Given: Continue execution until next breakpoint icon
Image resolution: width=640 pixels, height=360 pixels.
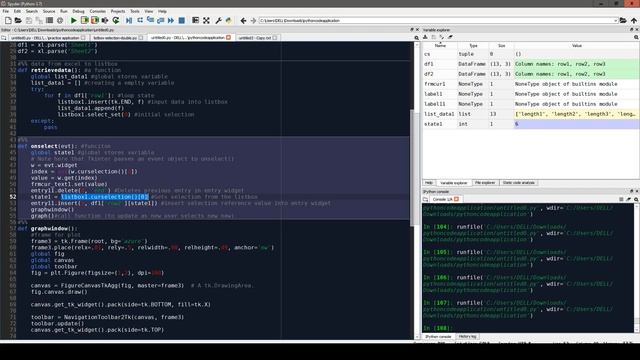Looking at the screenshot, I should pos(171,20).
